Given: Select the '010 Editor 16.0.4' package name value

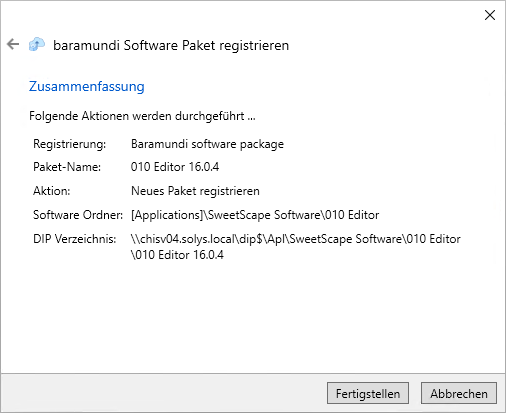Looking at the screenshot, I should [x=175, y=167].
